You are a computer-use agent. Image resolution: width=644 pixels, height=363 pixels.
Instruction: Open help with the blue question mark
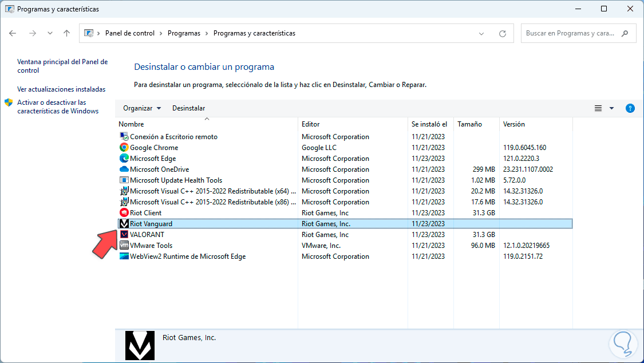pyautogui.click(x=630, y=108)
